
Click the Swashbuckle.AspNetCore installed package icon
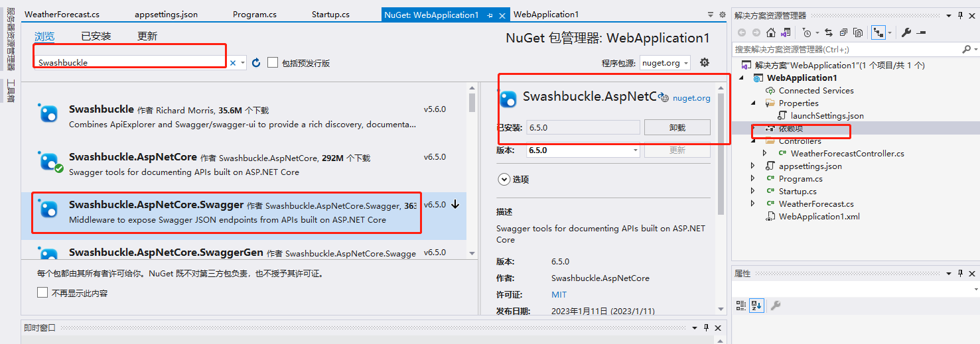point(48,161)
